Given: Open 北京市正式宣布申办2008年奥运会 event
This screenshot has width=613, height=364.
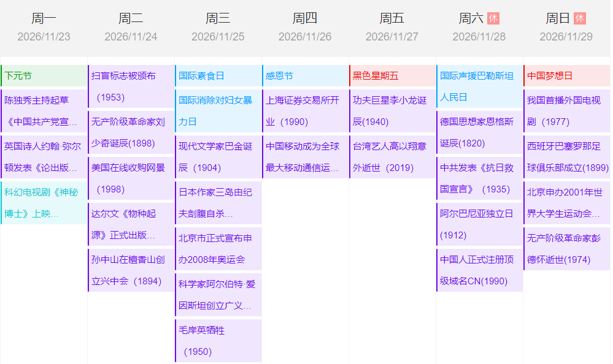Looking at the screenshot, I should pyautogui.click(x=218, y=249).
